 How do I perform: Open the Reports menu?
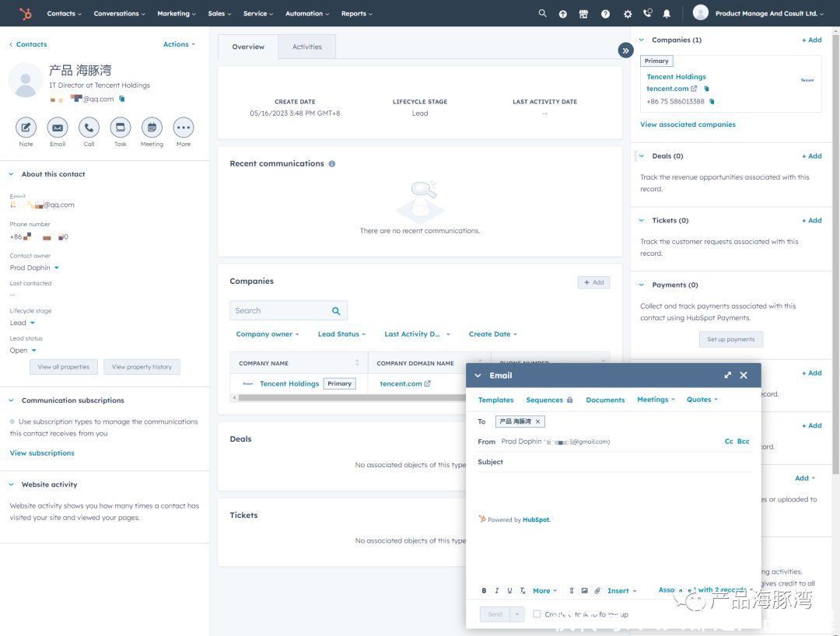(x=357, y=13)
